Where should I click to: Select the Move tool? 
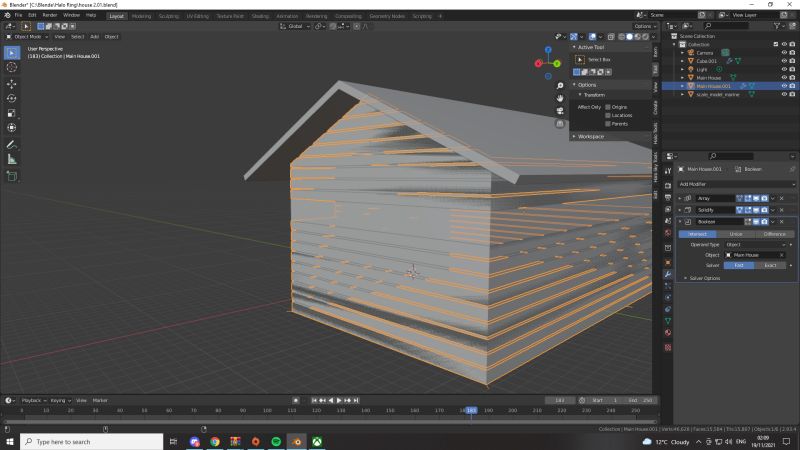pyautogui.click(x=12, y=84)
